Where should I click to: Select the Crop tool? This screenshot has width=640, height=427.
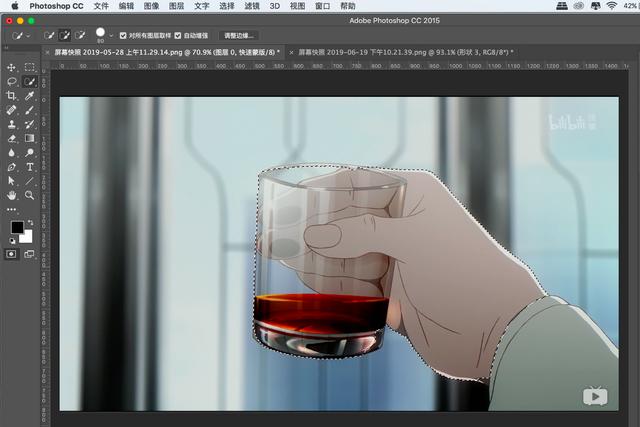tap(11, 96)
